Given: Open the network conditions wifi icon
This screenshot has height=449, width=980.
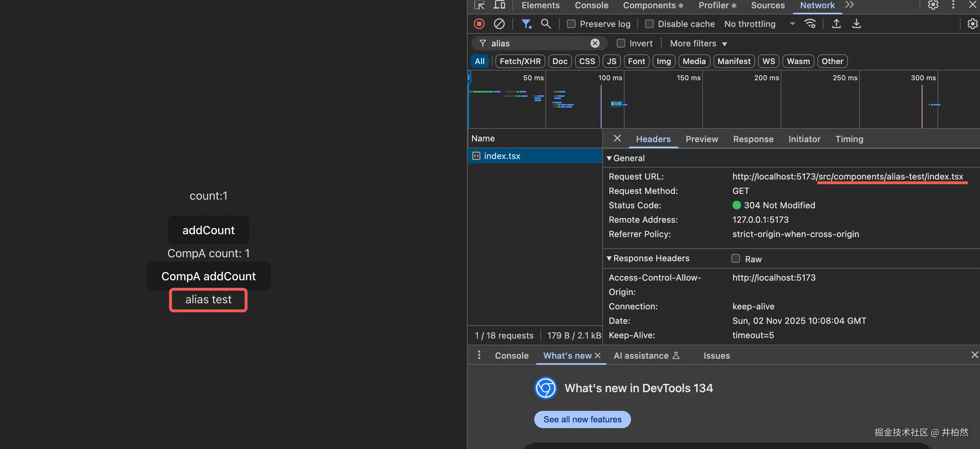Looking at the screenshot, I should (810, 24).
